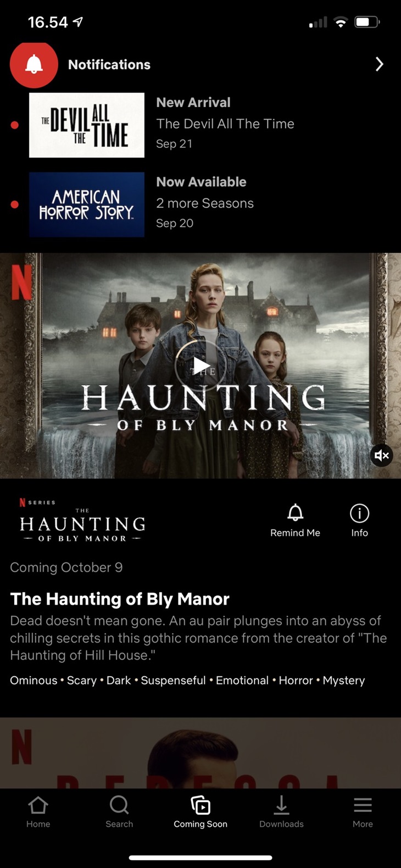
Task: Select the New Arrival notification text
Action: pos(193,102)
